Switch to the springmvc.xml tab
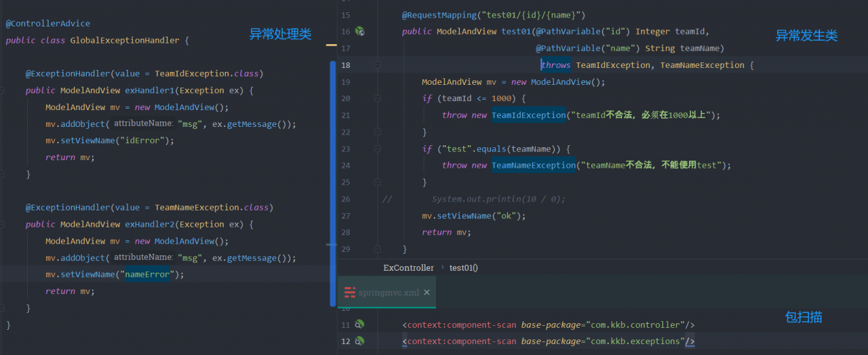 click(387, 293)
